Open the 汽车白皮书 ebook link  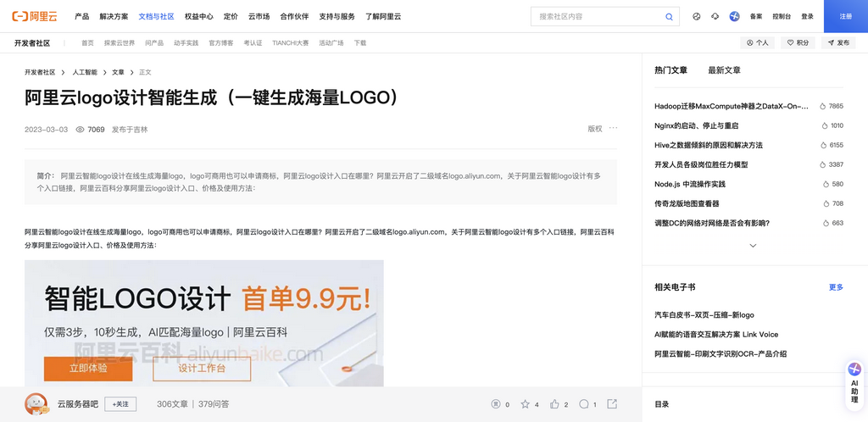[x=704, y=314]
